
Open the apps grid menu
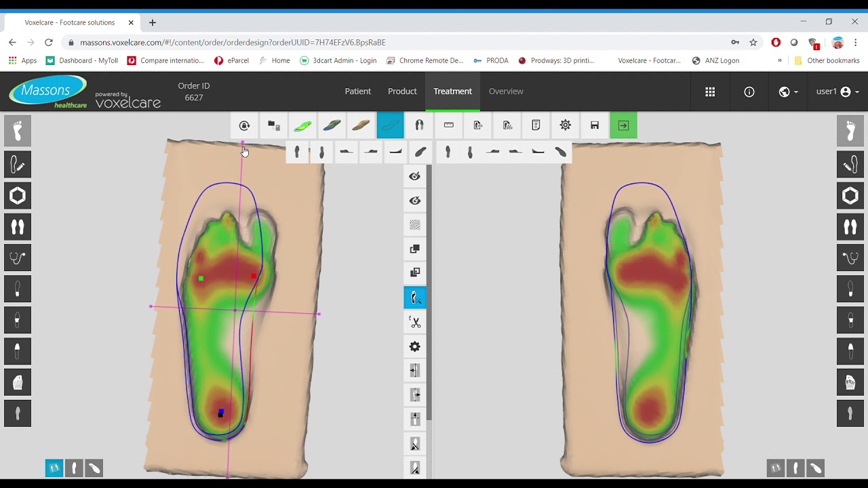tap(710, 91)
